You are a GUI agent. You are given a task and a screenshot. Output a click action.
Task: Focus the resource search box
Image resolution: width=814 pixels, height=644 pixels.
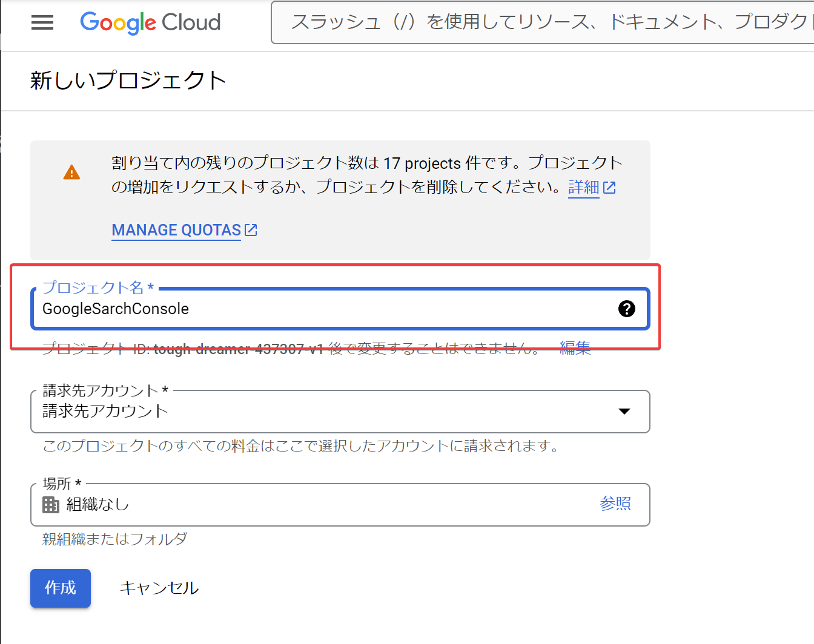[x=543, y=22]
